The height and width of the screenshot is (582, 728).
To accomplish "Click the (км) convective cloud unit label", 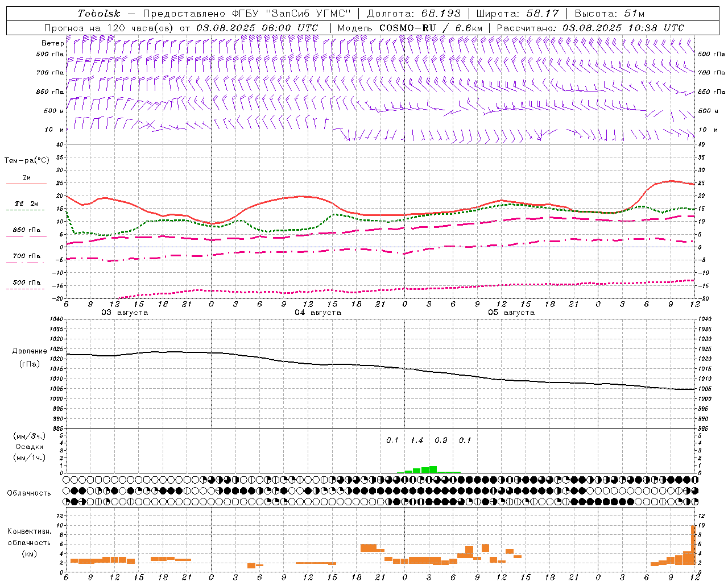I will [x=30, y=554].
